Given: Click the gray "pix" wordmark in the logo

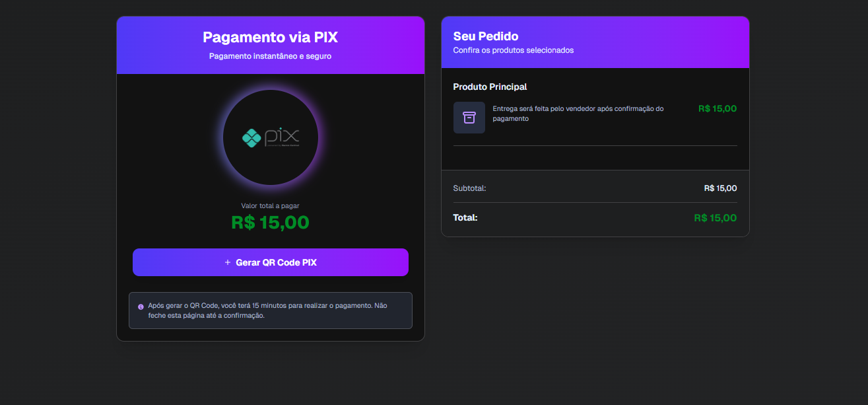Looking at the screenshot, I should click(283, 137).
